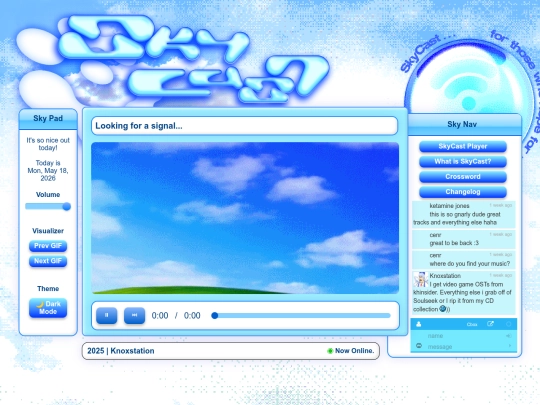Click the 'It's so nice out today!' text
This screenshot has width=540, height=405.
[48, 144]
